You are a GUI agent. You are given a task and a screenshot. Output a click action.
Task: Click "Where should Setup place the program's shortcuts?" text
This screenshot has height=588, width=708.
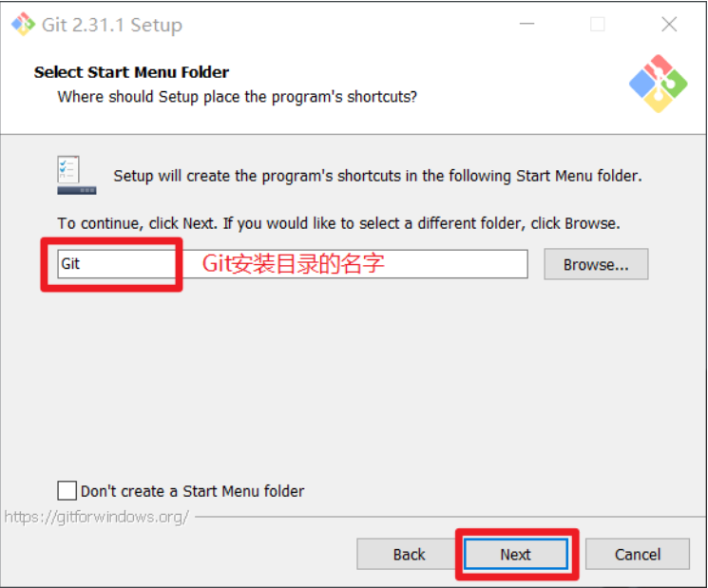(237, 97)
